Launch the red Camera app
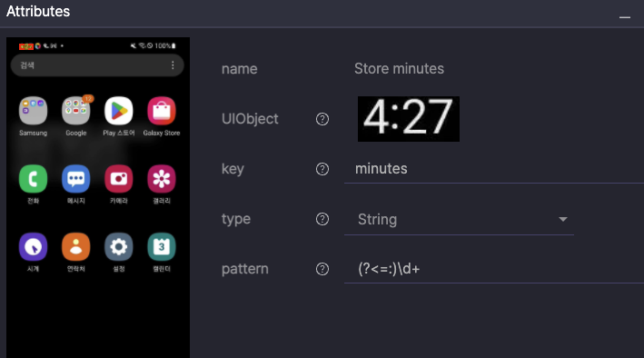 119,179
